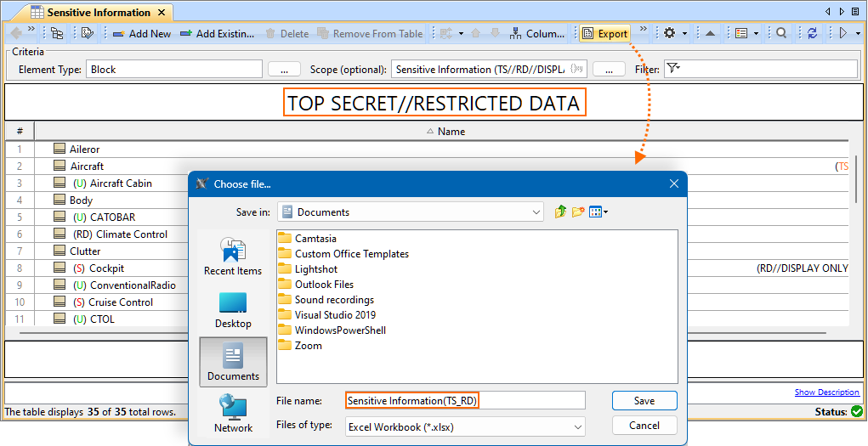868x446 pixels.
Task: Click the Cancel button in dialog
Action: coord(644,426)
